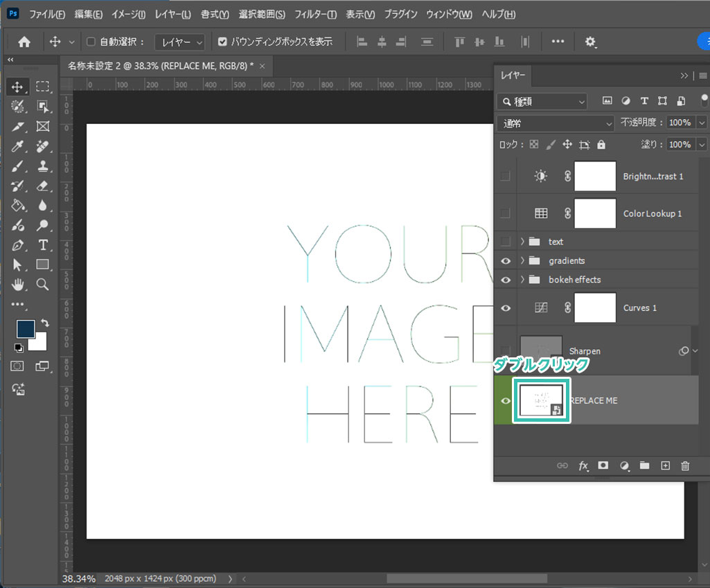This screenshot has width=710, height=588.
Task: Show the Color Lookup 1 layer
Action: click(506, 213)
